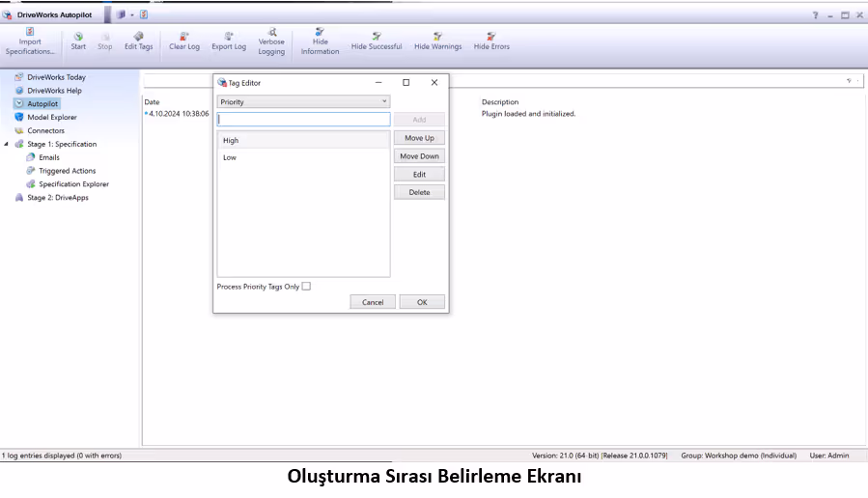Click Move Up button
Viewport: 868px width, 498px height.
[419, 138]
